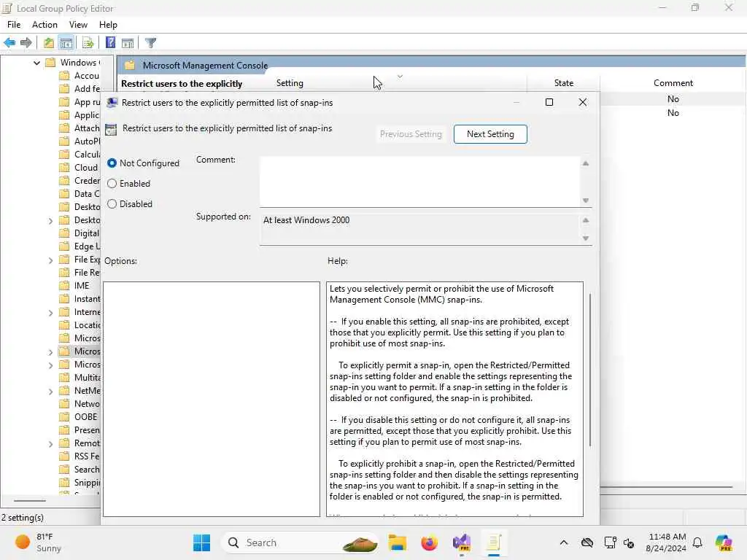
Task: Click the Forward arrow toolbar icon
Action: (26, 43)
